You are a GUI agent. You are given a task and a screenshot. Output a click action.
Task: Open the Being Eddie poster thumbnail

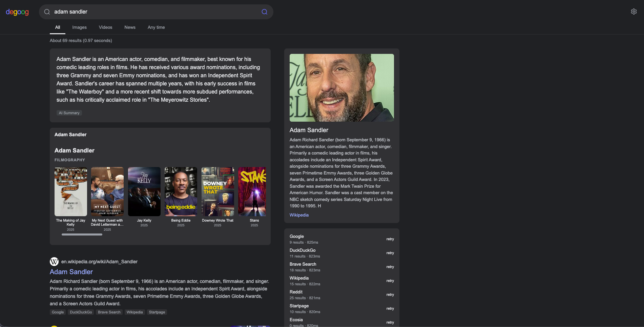tap(181, 191)
